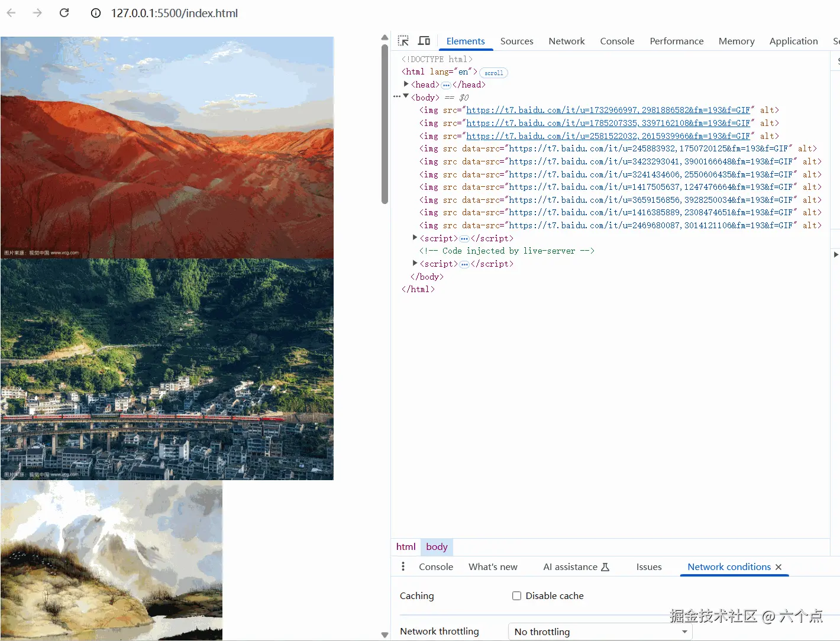Switch to the Network tab
This screenshot has width=840, height=641.
click(566, 41)
